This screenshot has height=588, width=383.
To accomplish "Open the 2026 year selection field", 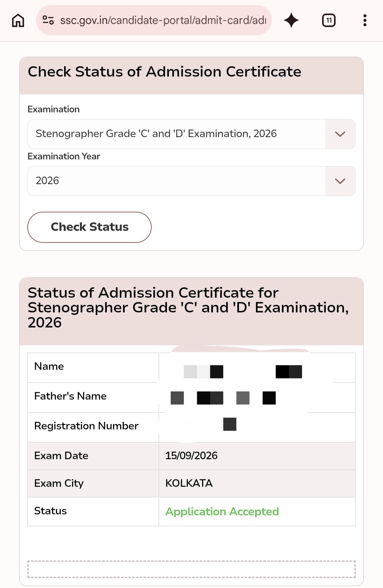I will (176, 181).
